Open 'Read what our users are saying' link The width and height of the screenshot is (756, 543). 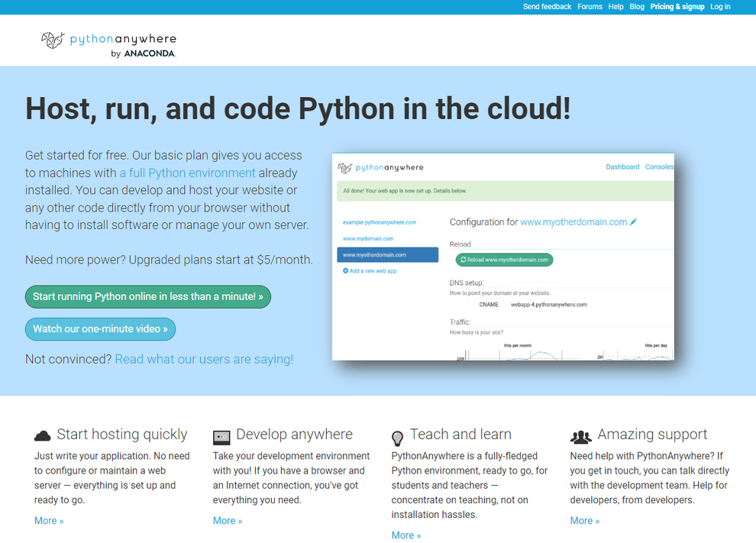pyautogui.click(x=204, y=359)
